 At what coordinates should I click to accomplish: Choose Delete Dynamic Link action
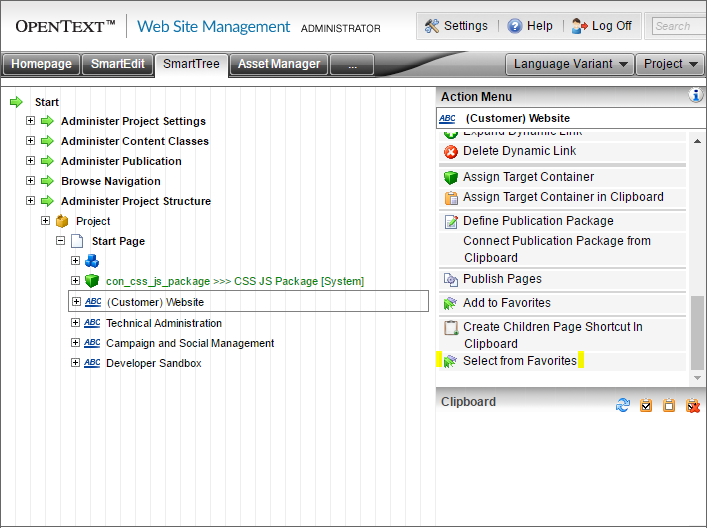562,152
